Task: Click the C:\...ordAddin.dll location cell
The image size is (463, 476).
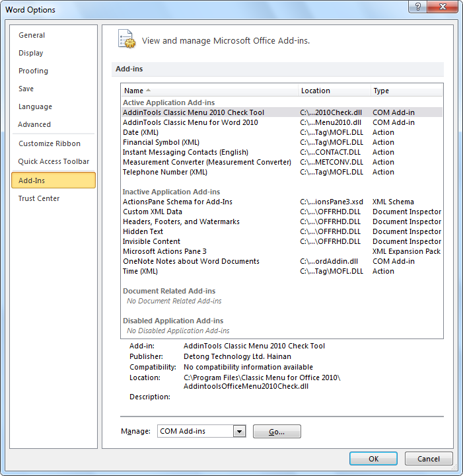Action: click(x=329, y=261)
